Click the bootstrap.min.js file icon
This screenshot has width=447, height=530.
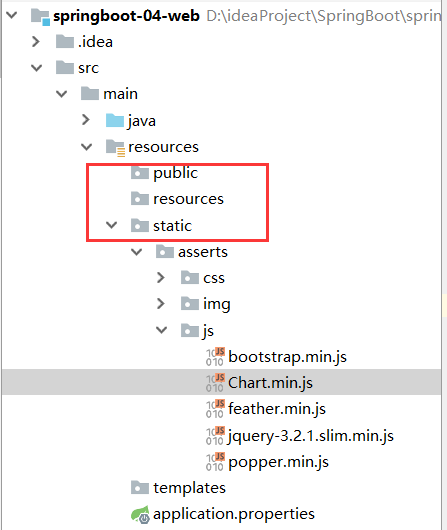215,357
